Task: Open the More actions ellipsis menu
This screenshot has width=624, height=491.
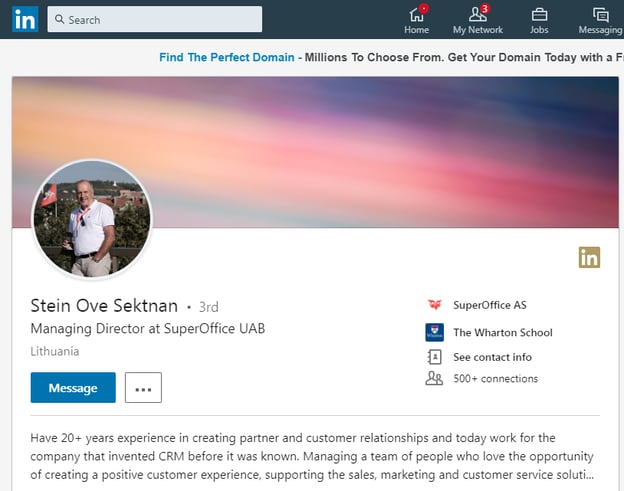Action: pos(143,388)
